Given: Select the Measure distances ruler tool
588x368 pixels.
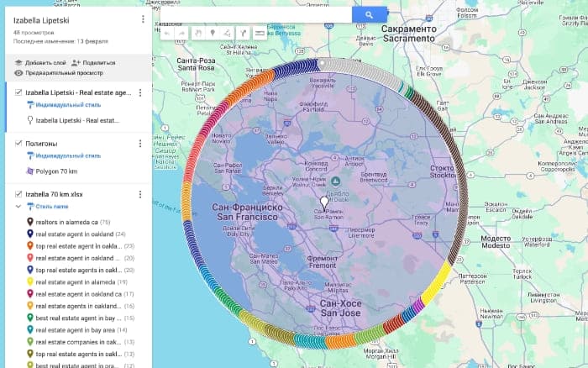Looking at the screenshot, I should pos(260,34).
